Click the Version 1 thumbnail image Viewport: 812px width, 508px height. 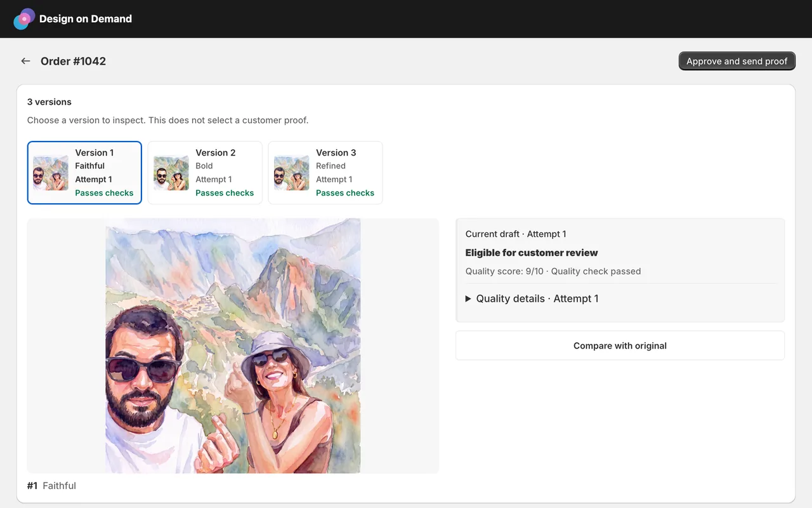(51, 173)
